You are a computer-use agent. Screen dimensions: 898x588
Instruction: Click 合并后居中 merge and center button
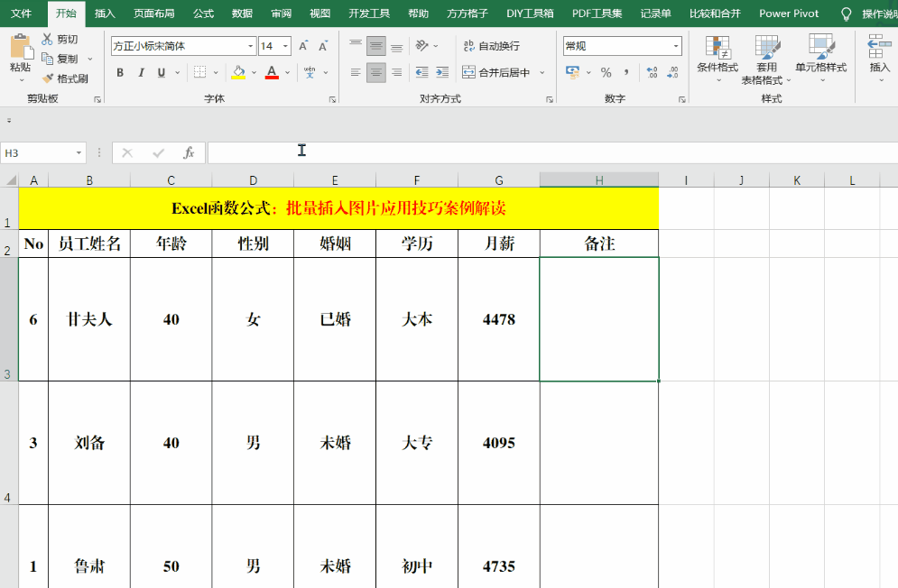[x=496, y=72]
